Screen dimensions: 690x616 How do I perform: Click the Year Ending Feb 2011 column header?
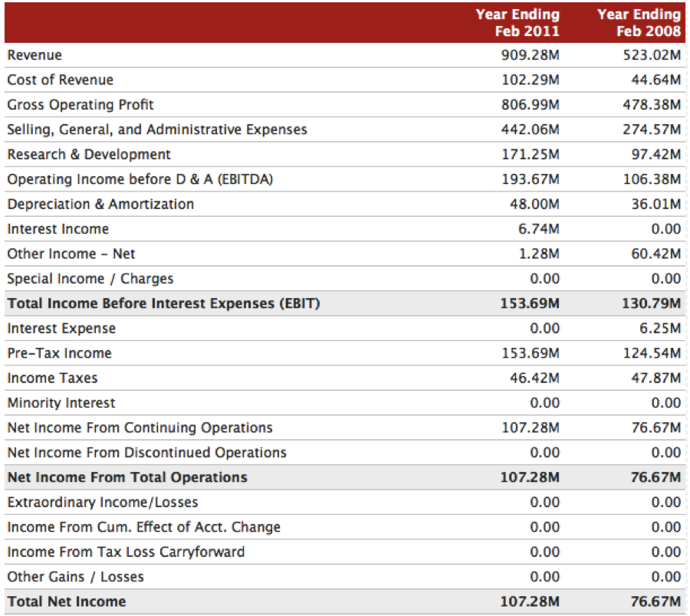(x=517, y=22)
